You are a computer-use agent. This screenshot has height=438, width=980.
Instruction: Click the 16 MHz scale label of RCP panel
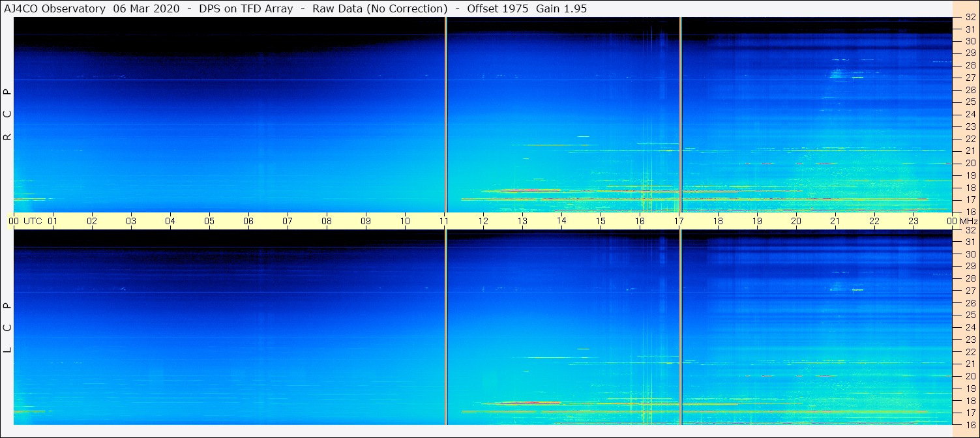coord(970,212)
